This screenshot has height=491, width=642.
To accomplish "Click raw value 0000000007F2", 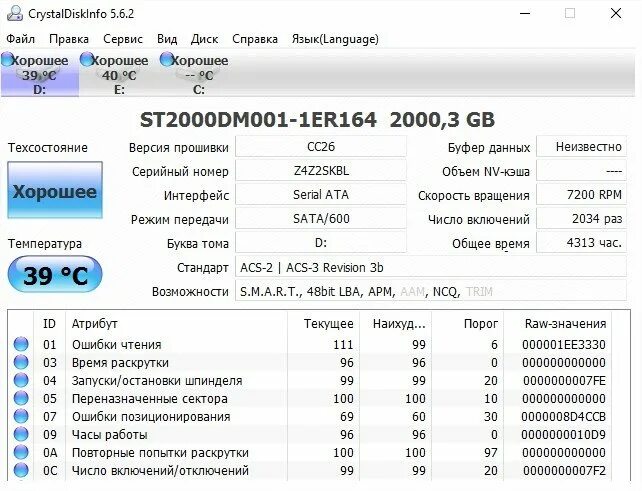I will pyautogui.click(x=564, y=471).
